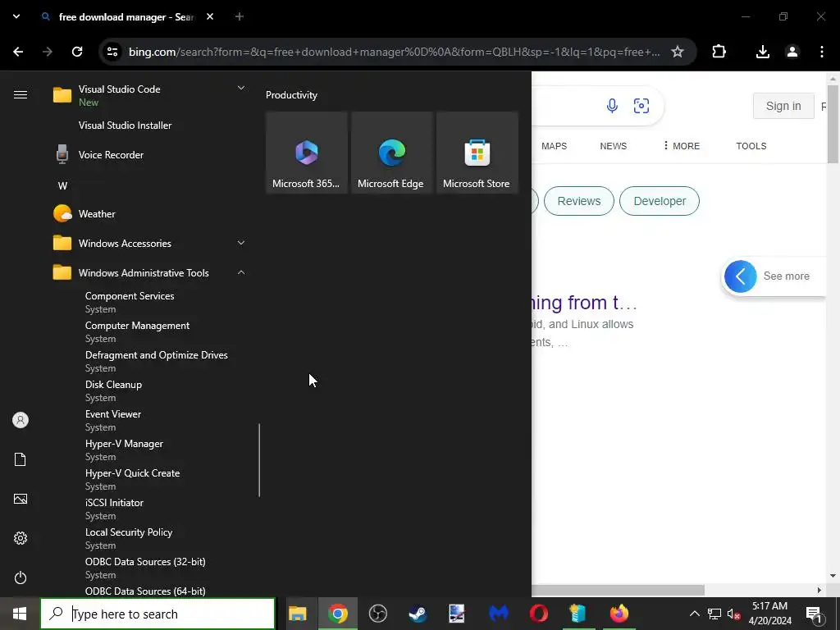Open Documents icon in Start sidebar
The width and height of the screenshot is (840, 630).
point(21,459)
